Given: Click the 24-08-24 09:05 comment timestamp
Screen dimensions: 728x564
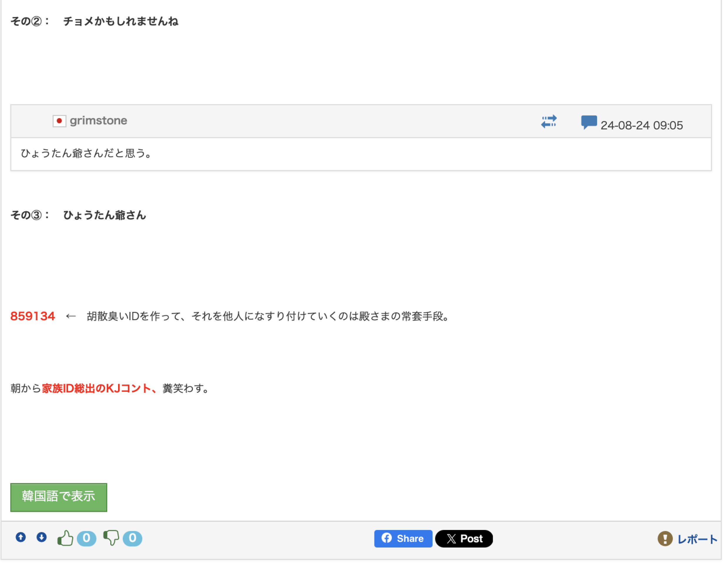Looking at the screenshot, I should pyautogui.click(x=642, y=125).
